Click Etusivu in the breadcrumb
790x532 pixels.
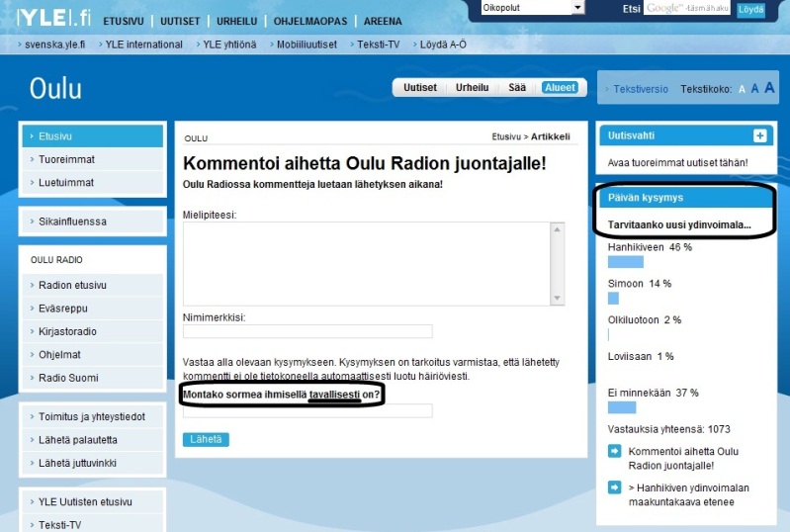506,136
